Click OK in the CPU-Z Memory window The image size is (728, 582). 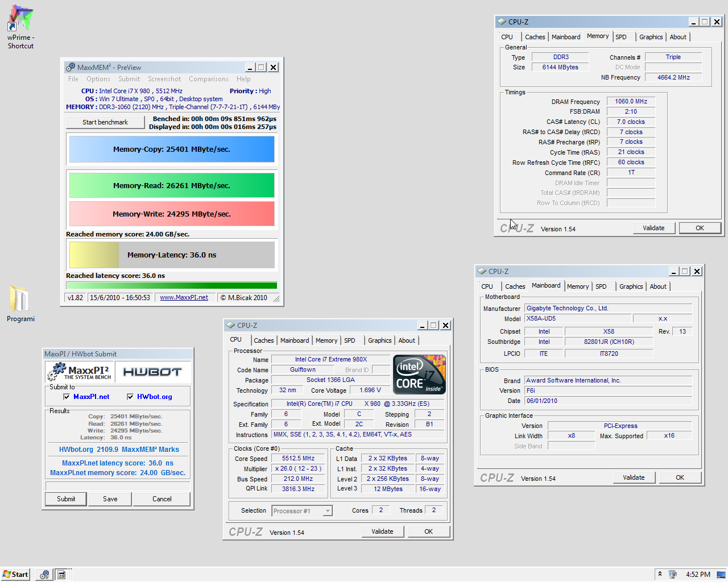tap(700, 228)
